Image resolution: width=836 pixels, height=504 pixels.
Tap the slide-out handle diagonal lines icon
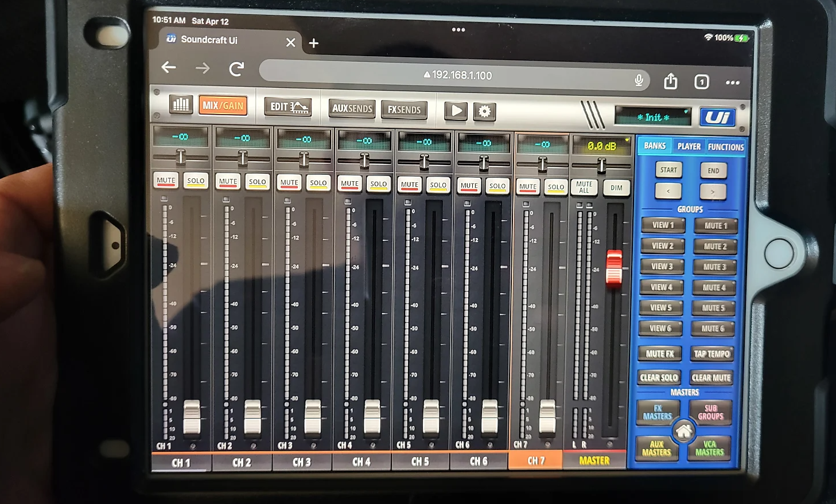point(593,115)
